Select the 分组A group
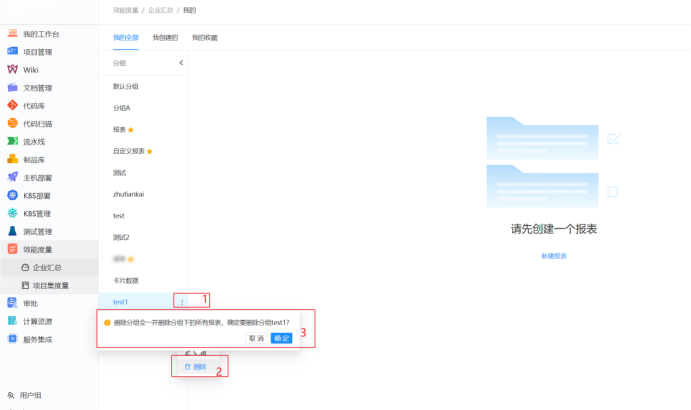691x410 pixels. [x=122, y=108]
